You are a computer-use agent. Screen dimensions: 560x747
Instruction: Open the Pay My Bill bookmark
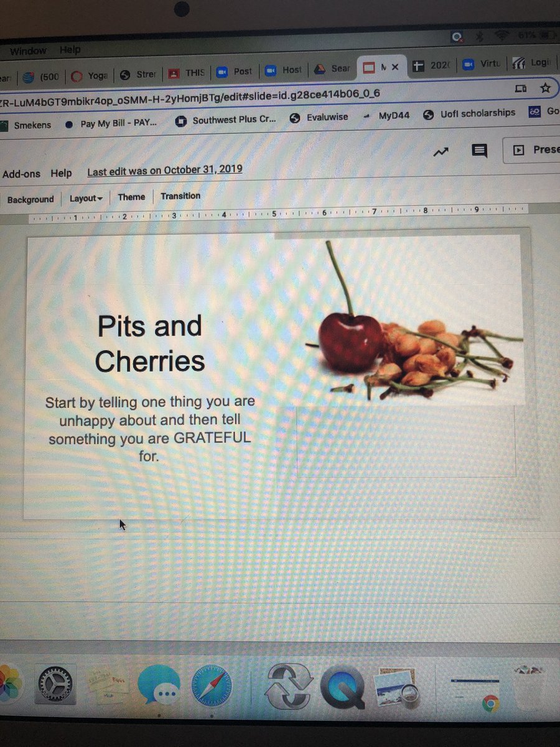(111, 123)
